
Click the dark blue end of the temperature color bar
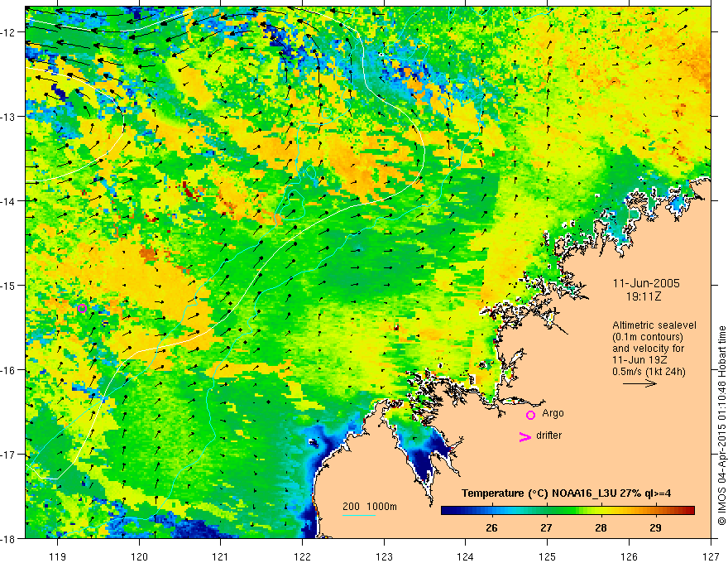pyautogui.click(x=448, y=511)
